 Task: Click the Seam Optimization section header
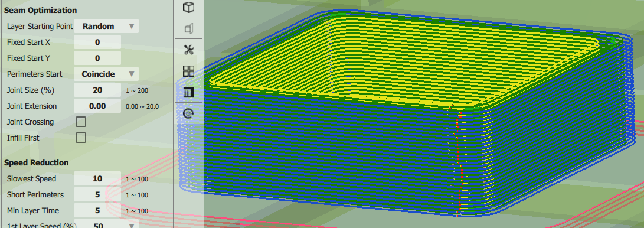pos(40,10)
